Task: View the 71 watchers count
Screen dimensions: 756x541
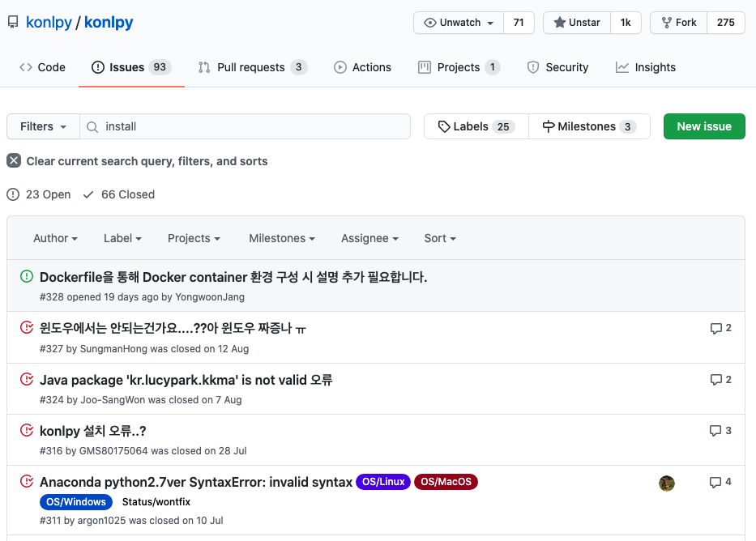Action: click(x=519, y=23)
